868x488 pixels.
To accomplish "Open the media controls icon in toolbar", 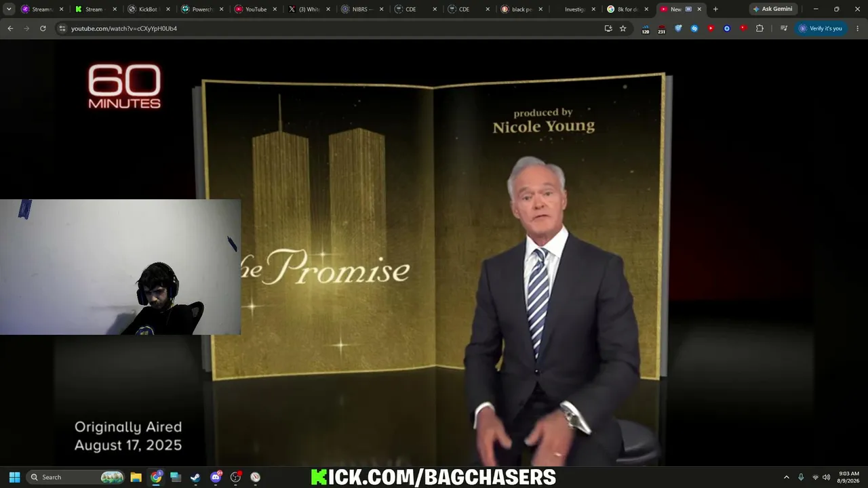I will 784,28.
